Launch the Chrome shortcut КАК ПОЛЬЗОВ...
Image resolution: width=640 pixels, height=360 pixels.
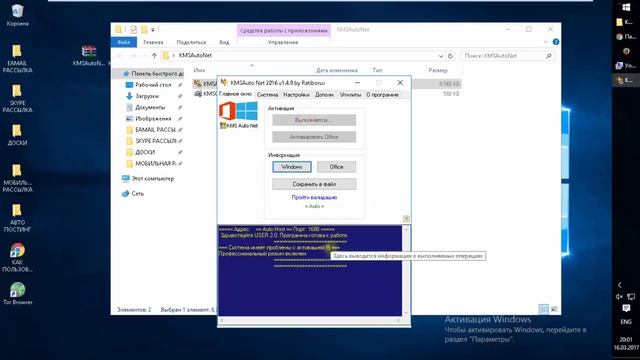tap(17, 258)
